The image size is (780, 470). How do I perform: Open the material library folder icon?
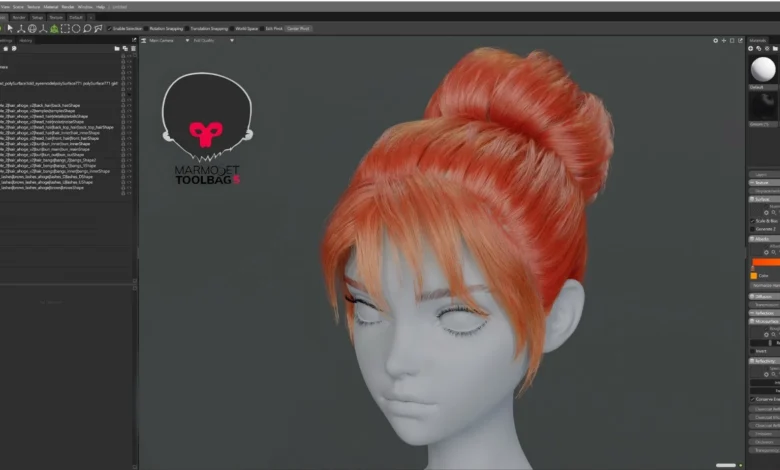point(775,48)
